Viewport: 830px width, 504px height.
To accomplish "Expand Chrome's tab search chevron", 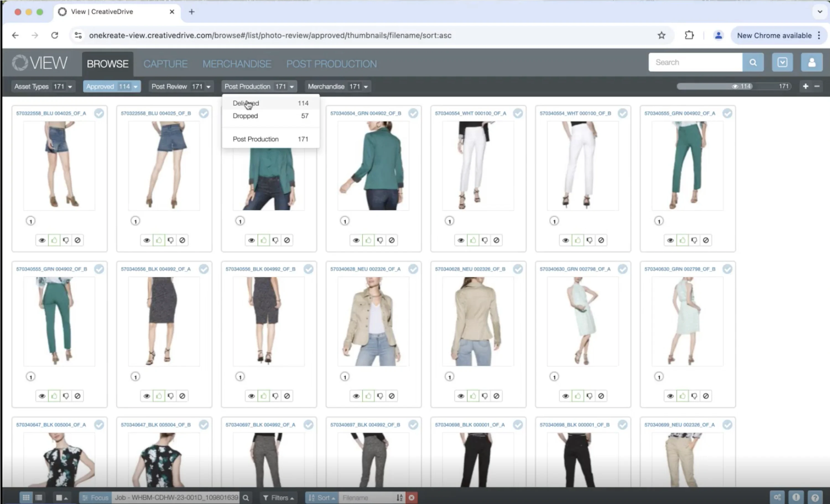I will coord(819,12).
